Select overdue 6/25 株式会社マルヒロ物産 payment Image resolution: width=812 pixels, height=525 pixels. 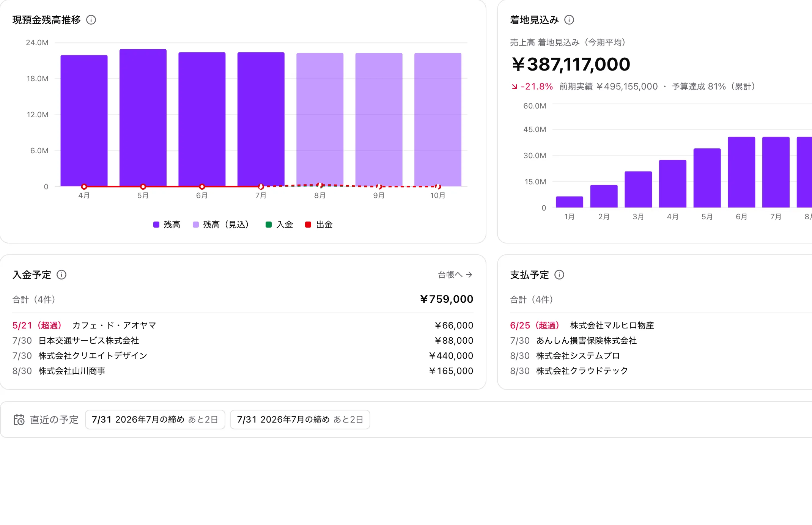(661, 325)
